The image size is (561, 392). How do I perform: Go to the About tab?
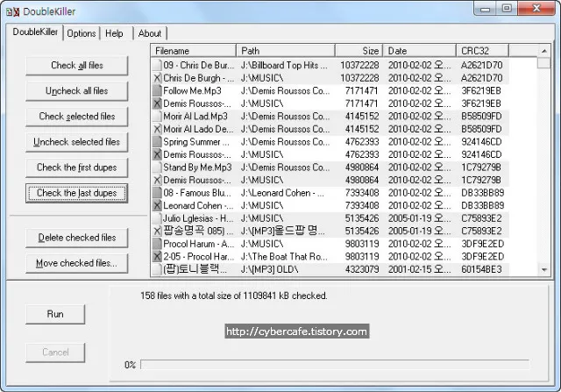pyautogui.click(x=149, y=33)
